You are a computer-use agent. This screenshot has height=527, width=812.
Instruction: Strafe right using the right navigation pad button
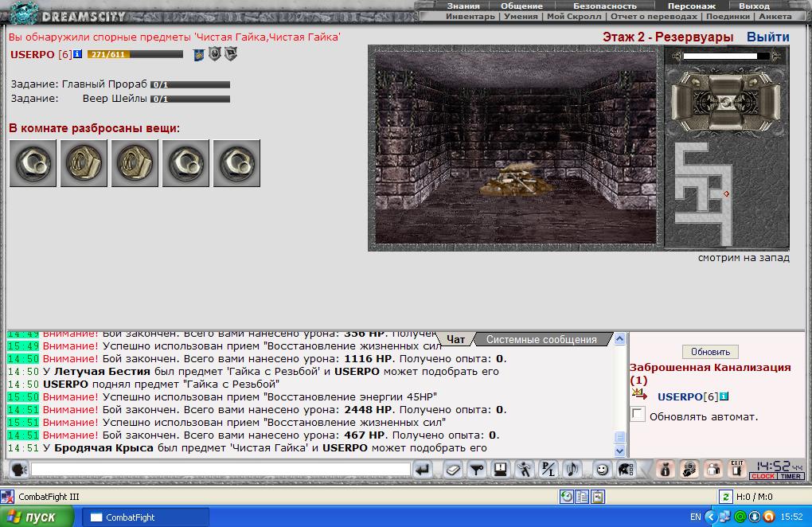(771, 101)
